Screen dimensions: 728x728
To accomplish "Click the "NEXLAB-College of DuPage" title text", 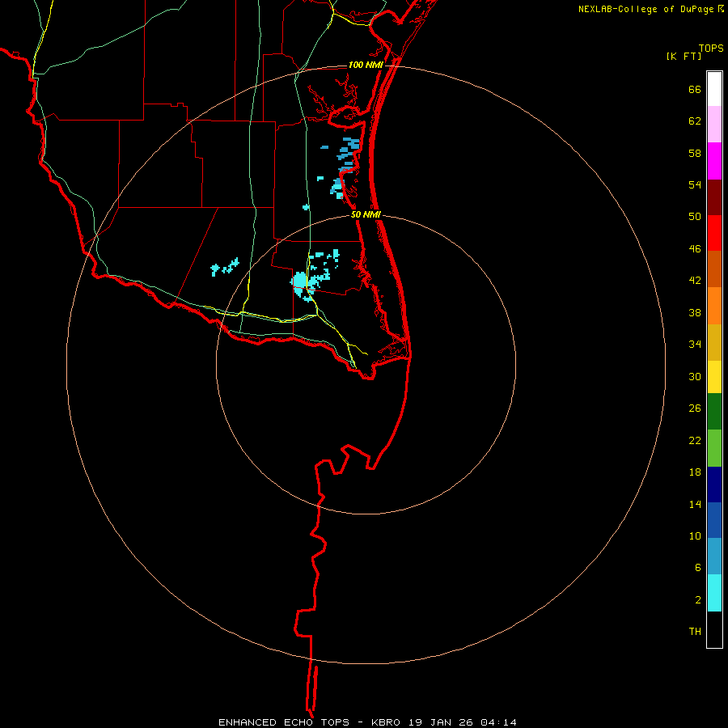I will click(x=645, y=9).
